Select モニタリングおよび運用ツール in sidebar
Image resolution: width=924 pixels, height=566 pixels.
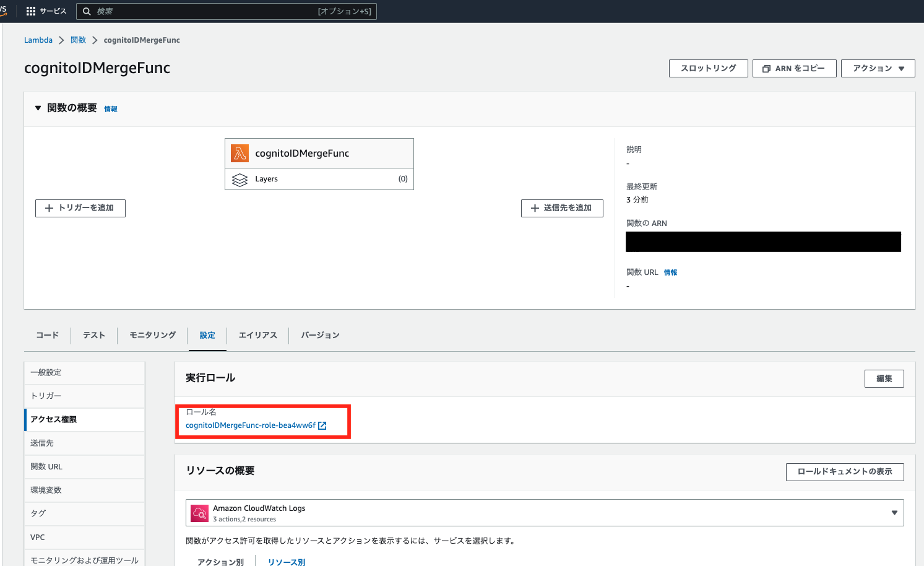(84, 559)
